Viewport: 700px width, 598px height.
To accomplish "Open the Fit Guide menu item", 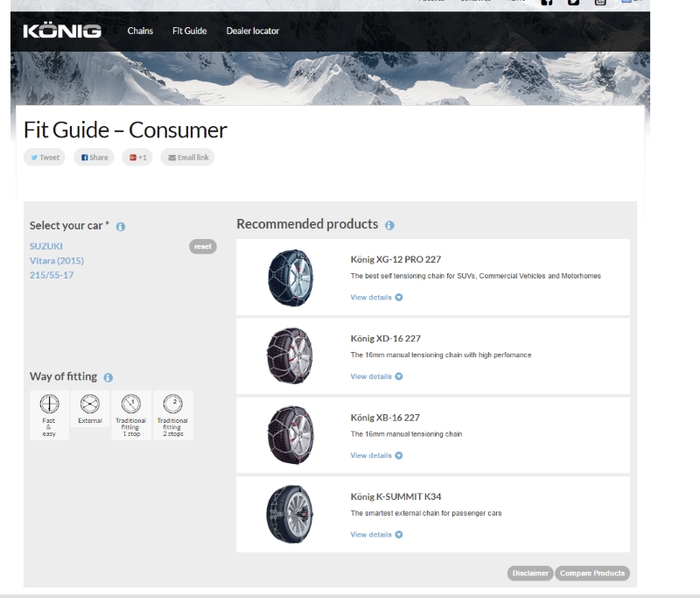I will (x=189, y=31).
